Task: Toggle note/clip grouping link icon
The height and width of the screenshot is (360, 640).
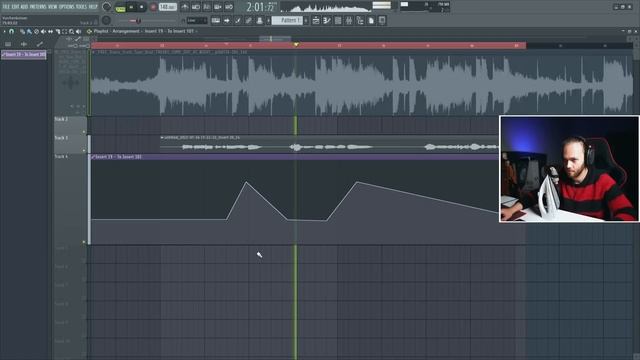Action: click(x=249, y=20)
